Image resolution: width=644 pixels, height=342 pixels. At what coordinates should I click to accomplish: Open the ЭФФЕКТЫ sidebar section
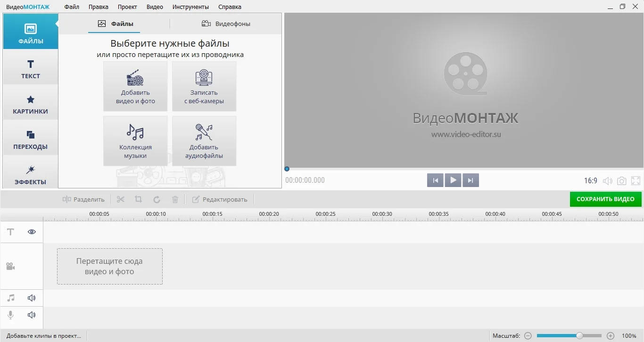click(x=31, y=172)
